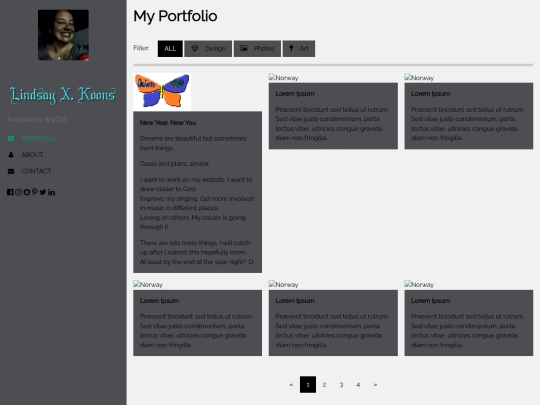Jump to pagination page 3
The image size is (540, 405).
[x=341, y=385]
